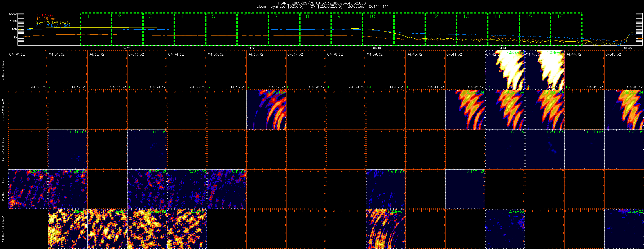
Task: Click the '04:30:32' start time in first panel
Action: click(17, 54)
